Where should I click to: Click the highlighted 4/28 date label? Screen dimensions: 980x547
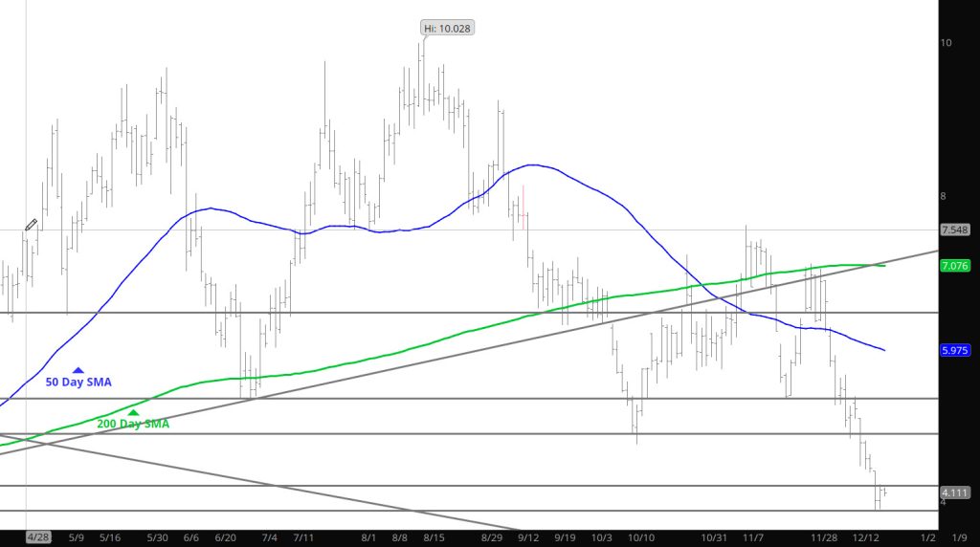point(38,538)
